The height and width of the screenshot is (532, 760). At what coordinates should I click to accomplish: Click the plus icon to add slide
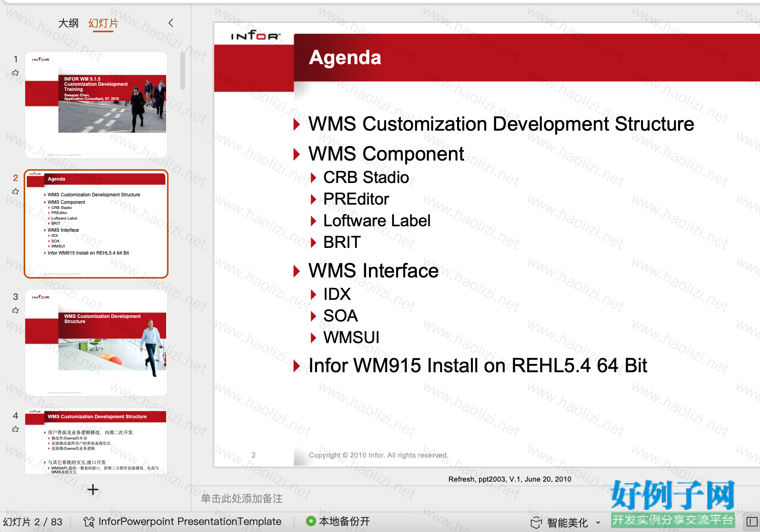pyautogui.click(x=93, y=490)
